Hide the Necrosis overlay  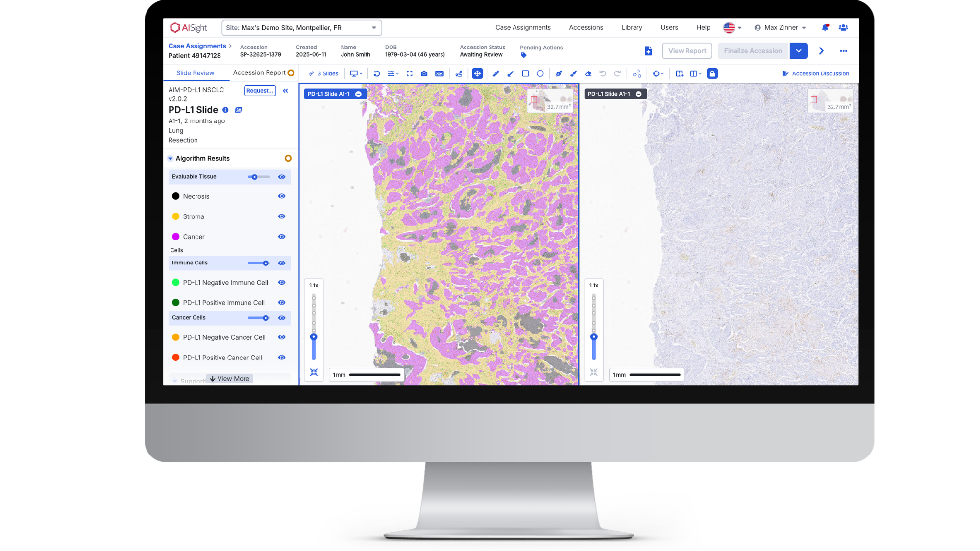pyautogui.click(x=281, y=196)
